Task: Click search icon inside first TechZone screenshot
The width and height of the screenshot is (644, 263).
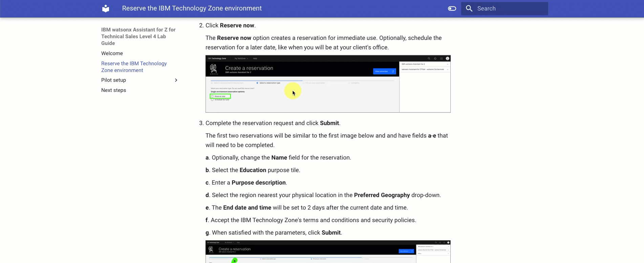Action: click(429, 58)
